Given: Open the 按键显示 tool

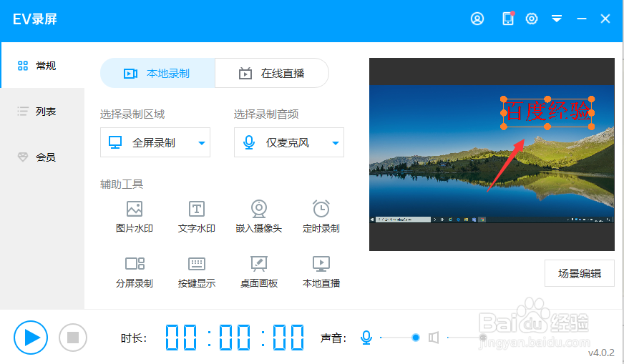Looking at the screenshot, I should (197, 272).
